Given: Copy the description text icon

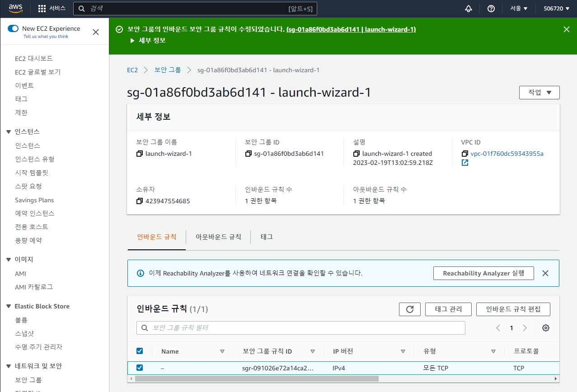Looking at the screenshot, I should coord(357,154).
